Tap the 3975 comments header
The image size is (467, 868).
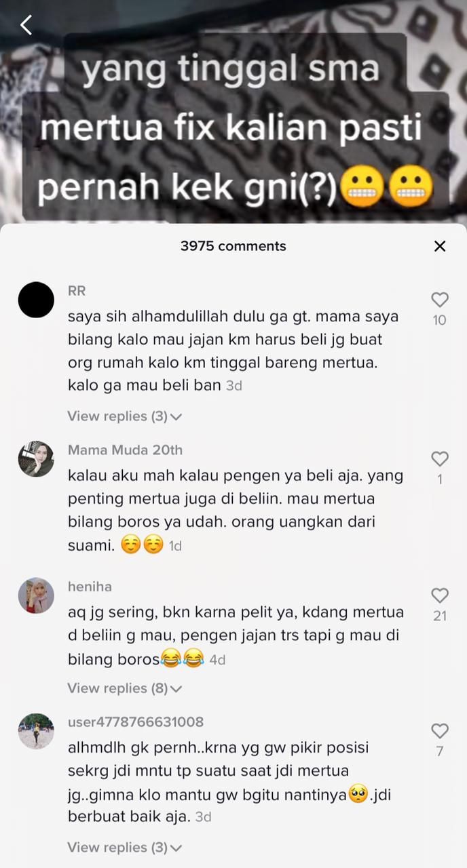[x=233, y=246]
